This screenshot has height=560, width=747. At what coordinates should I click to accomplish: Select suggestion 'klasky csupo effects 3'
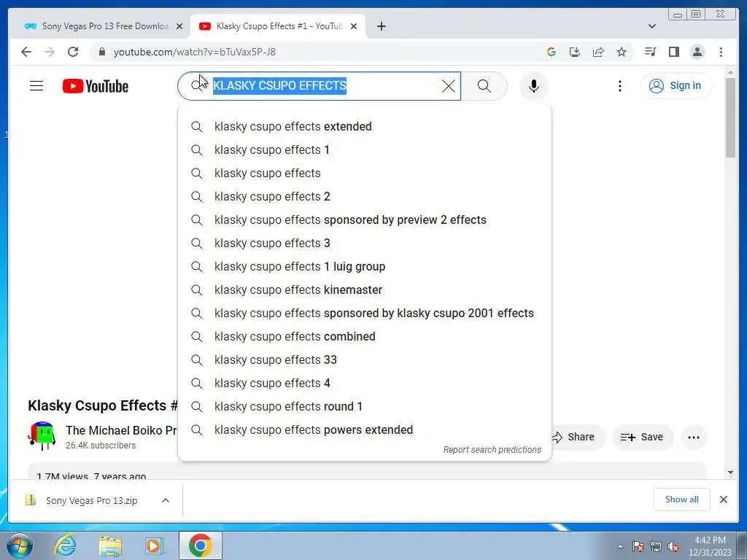pyautogui.click(x=365, y=244)
